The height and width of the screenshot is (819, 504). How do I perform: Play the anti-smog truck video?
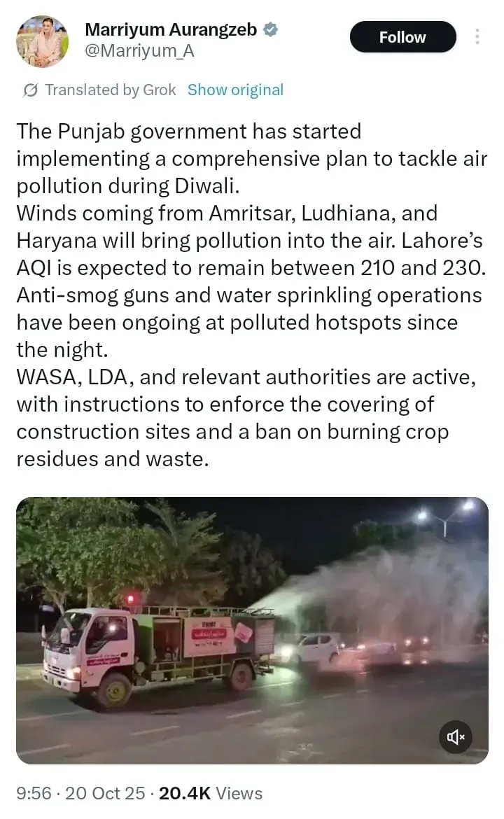click(x=252, y=631)
